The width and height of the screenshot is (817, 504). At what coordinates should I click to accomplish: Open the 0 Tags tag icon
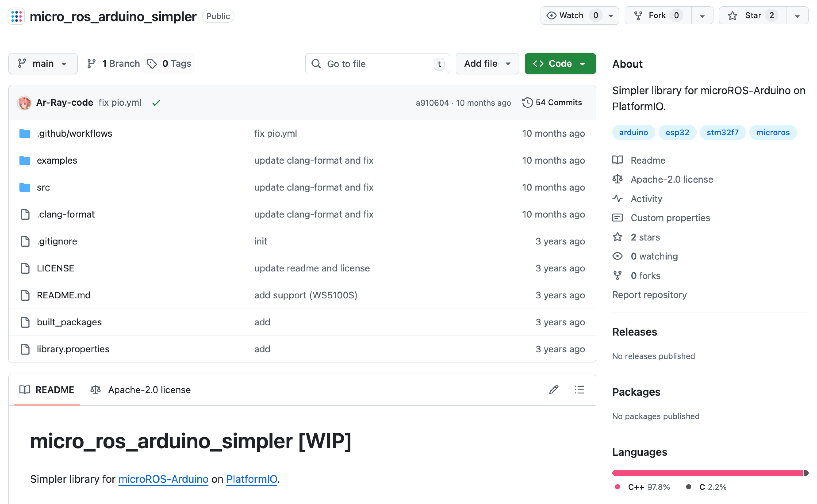(152, 64)
